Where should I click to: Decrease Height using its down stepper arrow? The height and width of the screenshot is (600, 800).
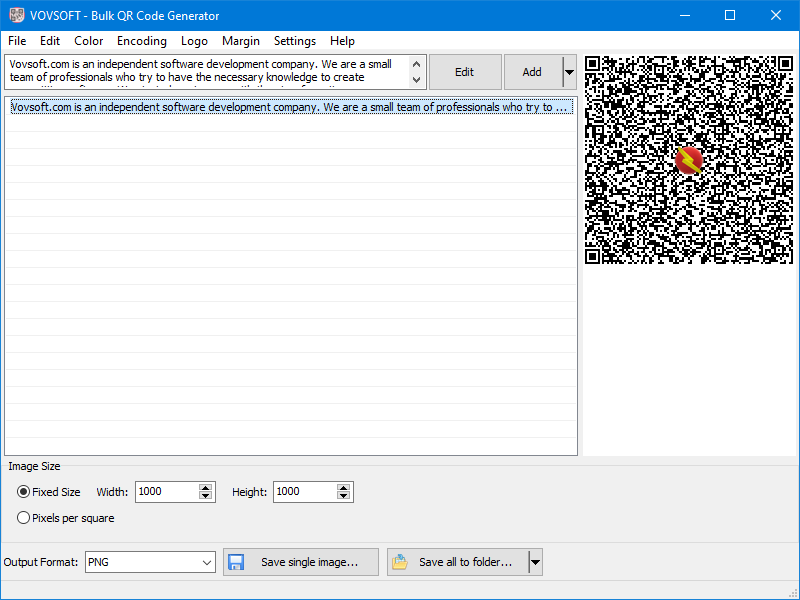tap(343, 496)
